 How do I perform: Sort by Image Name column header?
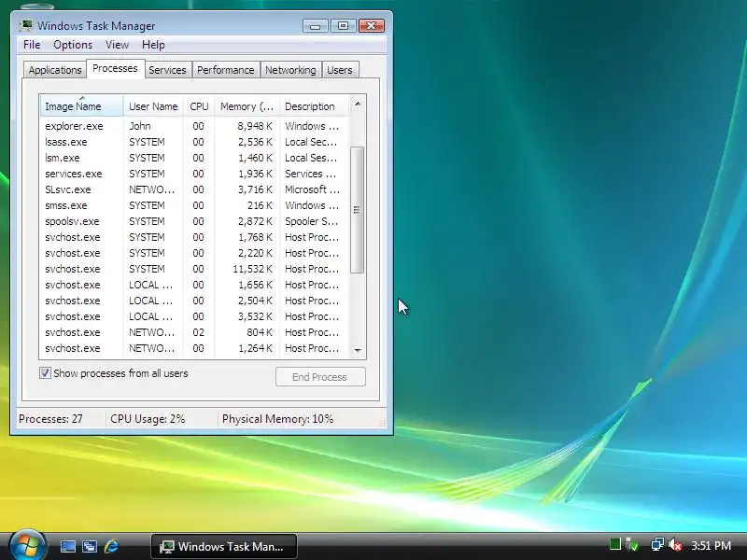pos(81,106)
